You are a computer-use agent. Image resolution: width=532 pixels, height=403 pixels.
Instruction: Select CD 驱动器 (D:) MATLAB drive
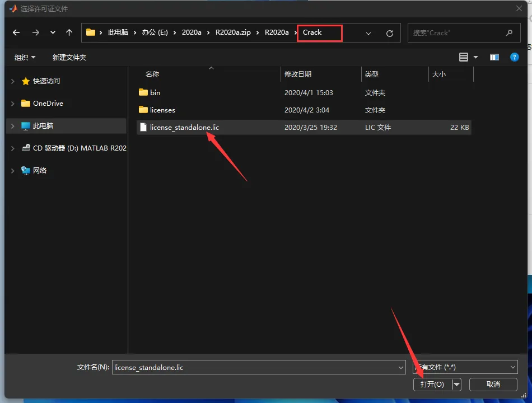click(80, 148)
